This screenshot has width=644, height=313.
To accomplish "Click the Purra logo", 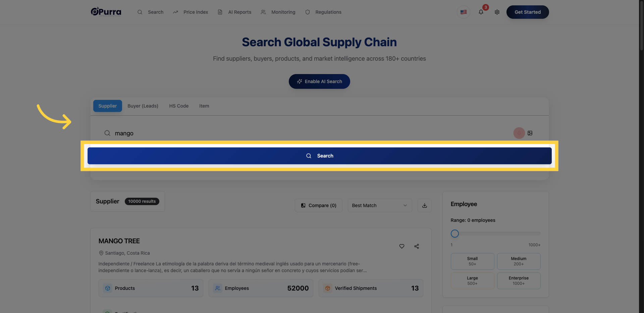I will pos(106,12).
